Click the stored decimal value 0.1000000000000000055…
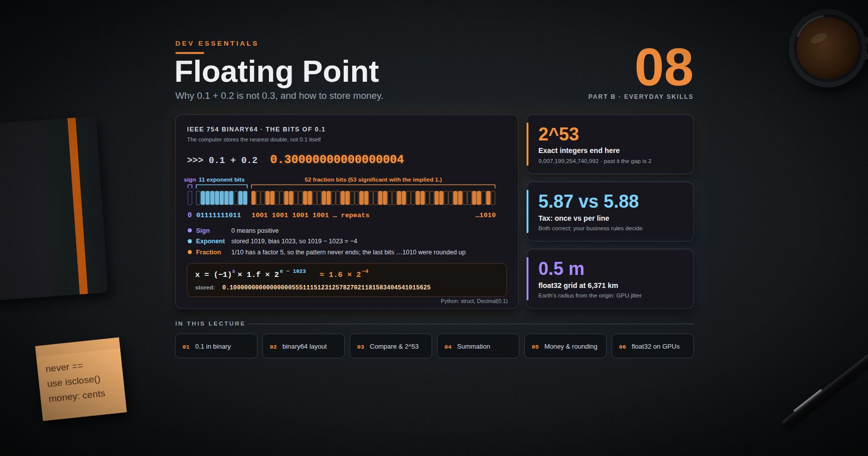 326,287
